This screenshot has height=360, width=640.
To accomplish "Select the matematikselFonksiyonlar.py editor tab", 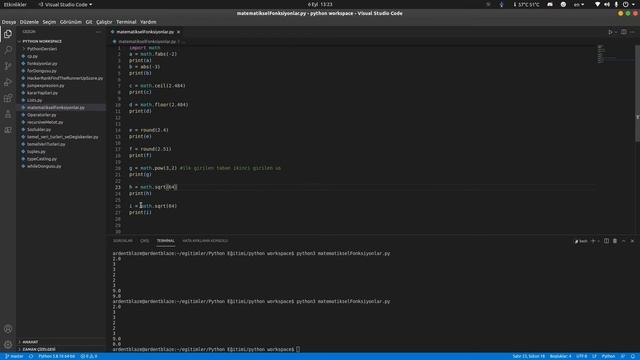I will [x=145, y=32].
